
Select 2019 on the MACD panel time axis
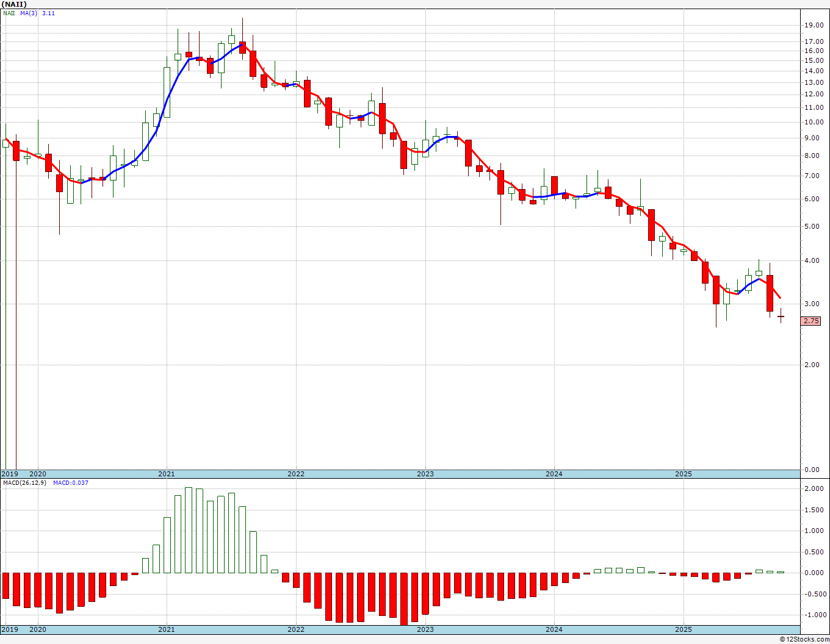click(10, 629)
